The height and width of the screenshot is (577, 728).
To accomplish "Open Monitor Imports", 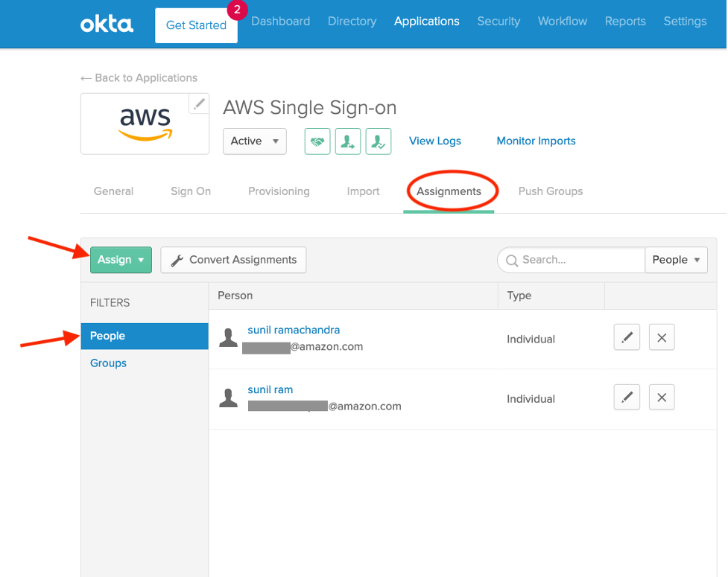I will click(x=535, y=141).
